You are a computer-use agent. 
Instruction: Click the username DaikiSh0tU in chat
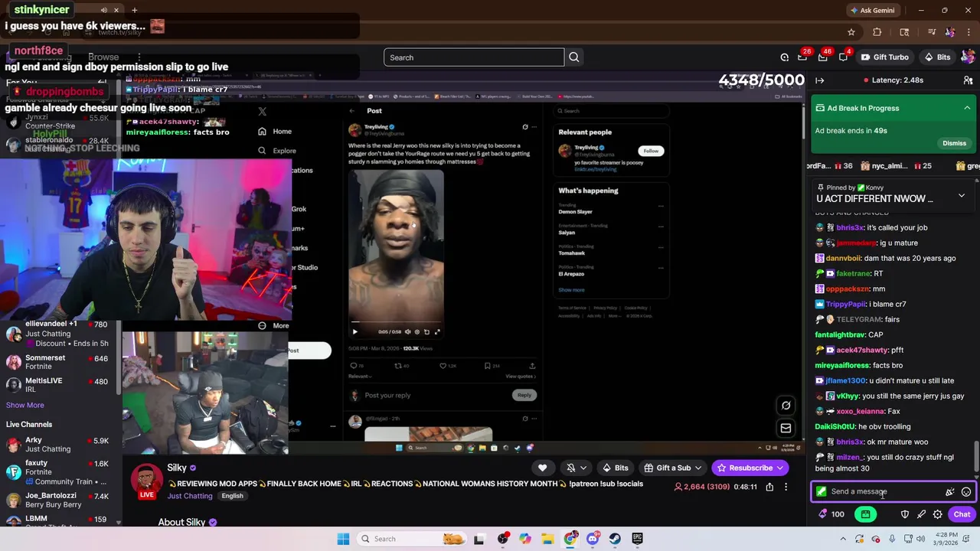tap(835, 426)
